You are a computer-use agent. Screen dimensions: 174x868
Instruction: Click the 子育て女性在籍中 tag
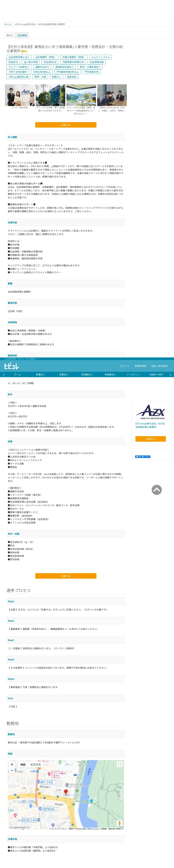pyautogui.click(x=18, y=72)
